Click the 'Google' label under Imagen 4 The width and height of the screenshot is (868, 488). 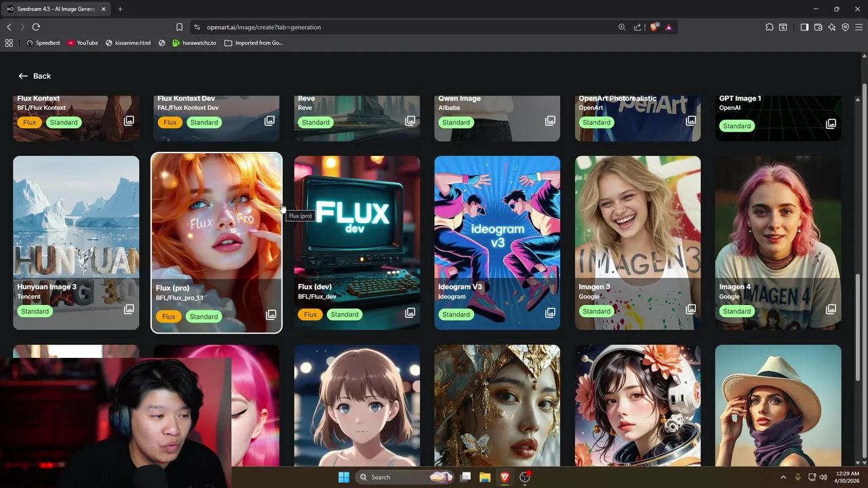730,296
